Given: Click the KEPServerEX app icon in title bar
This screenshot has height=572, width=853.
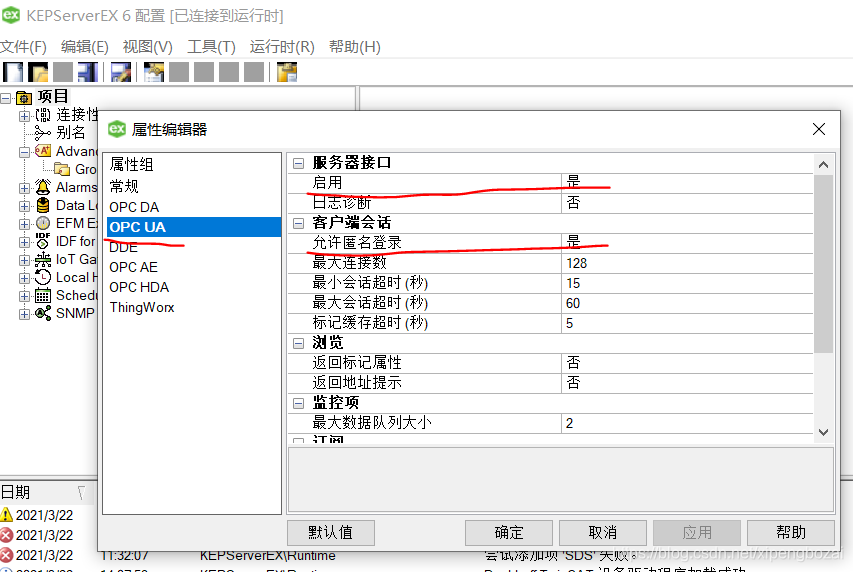Looking at the screenshot, I should (11, 15).
